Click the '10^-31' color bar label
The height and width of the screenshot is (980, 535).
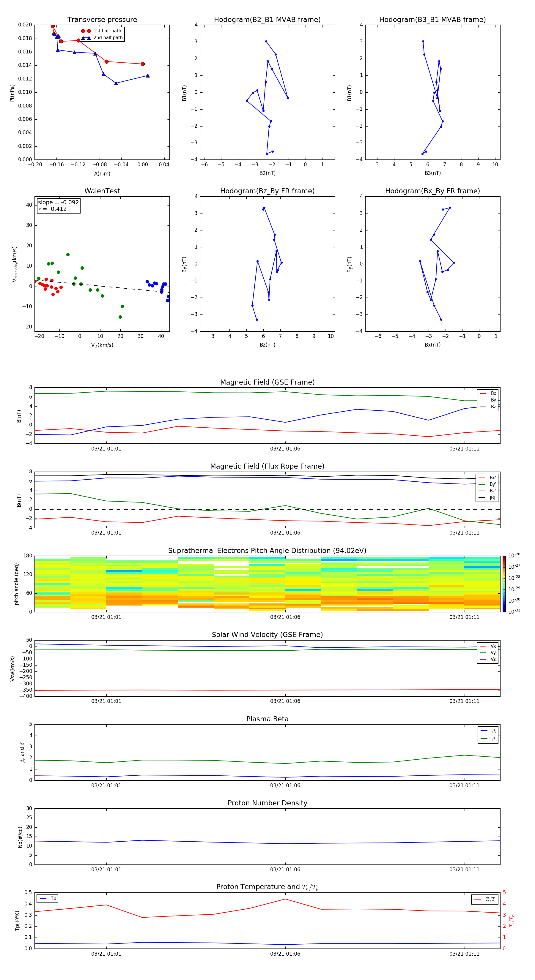(x=514, y=611)
